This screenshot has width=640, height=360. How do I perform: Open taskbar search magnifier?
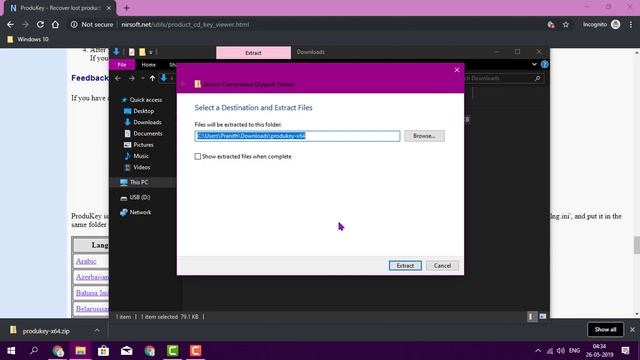pyautogui.click(x=34, y=351)
